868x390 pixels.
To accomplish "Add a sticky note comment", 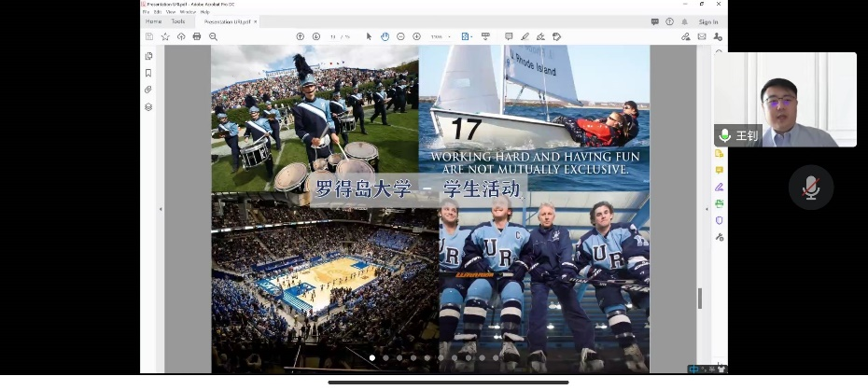I will (x=509, y=36).
